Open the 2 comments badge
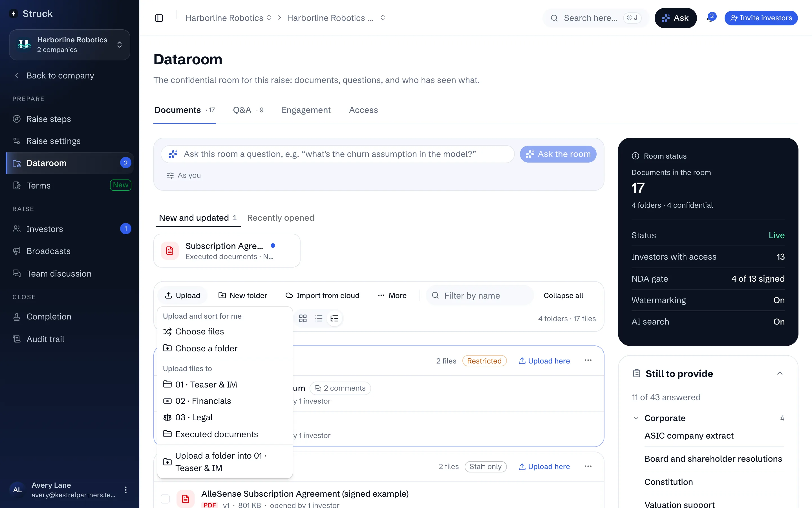The height and width of the screenshot is (508, 812). pyautogui.click(x=340, y=388)
